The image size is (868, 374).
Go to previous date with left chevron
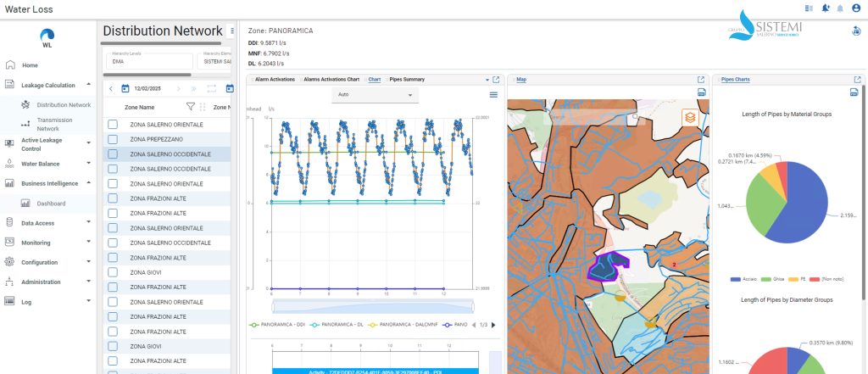pyautogui.click(x=110, y=88)
